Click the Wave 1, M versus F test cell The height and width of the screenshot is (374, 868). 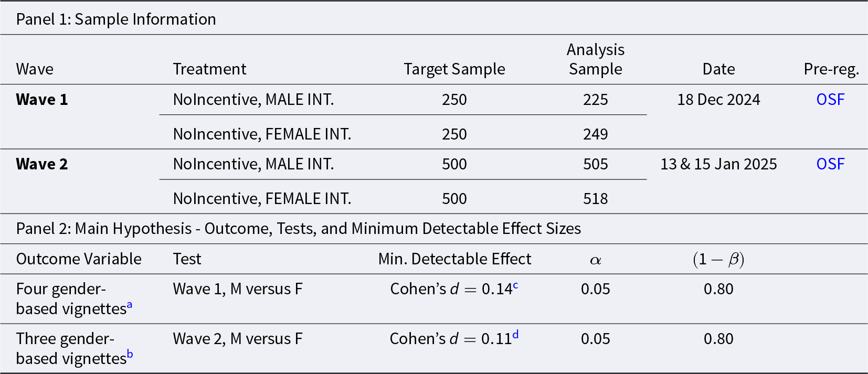[238, 289]
